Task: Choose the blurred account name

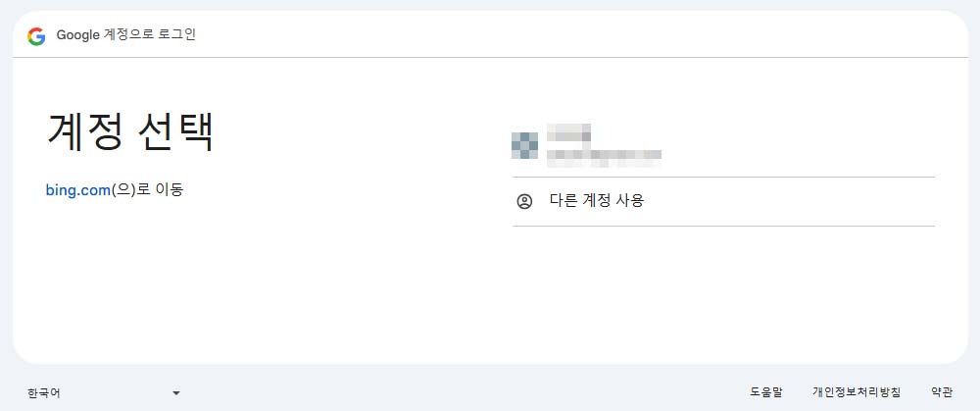Action: tap(568, 132)
